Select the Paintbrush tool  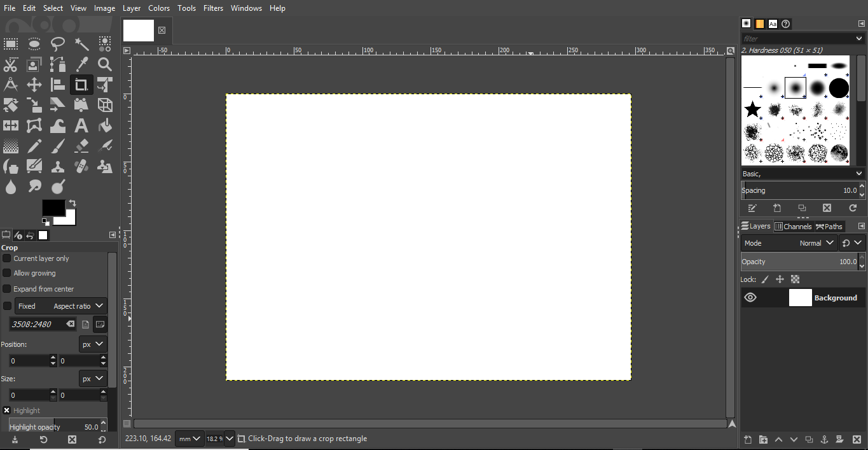point(58,146)
